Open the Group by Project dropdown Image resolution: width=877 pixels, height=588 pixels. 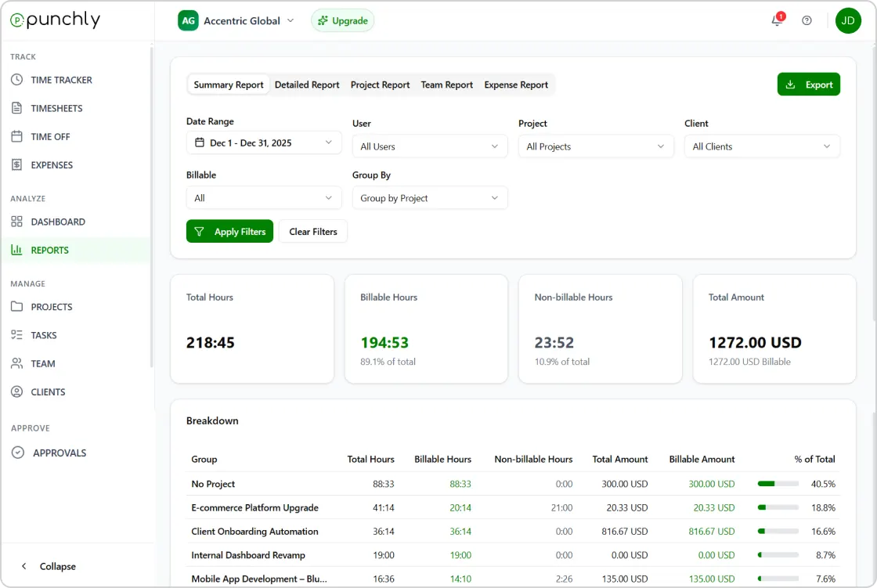point(429,198)
